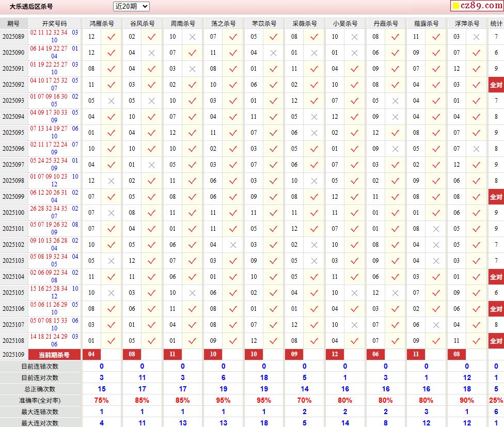Click the 全对 badge in row 2025108
This screenshot has width=504, height=427.
[496, 341]
